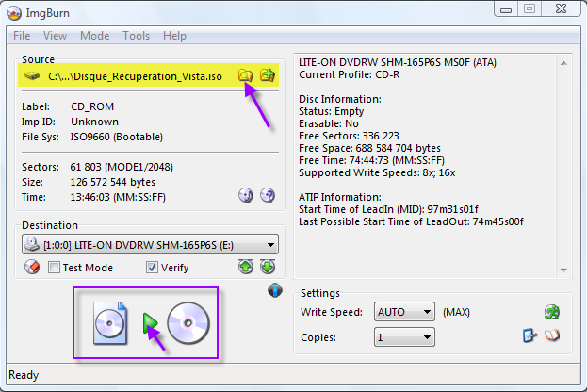This screenshot has height=392, width=587.
Task: Open the View menu
Action: pos(55,36)
